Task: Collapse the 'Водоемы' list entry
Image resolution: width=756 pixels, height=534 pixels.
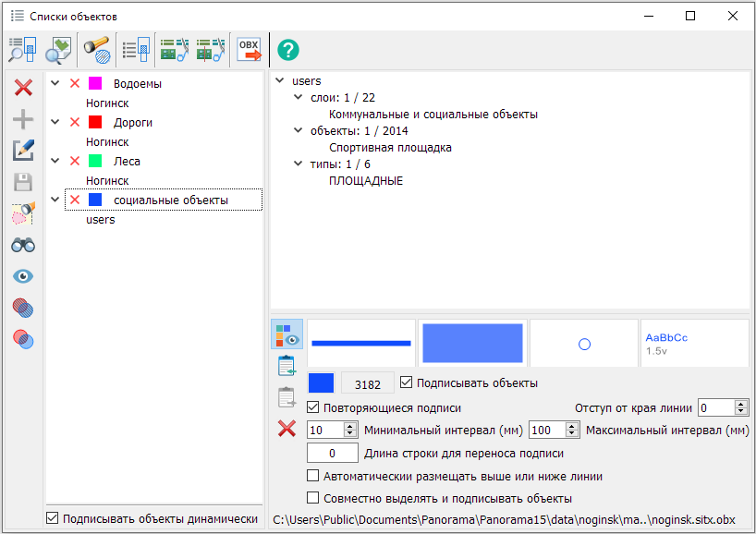Action: [x=55, y=84]
